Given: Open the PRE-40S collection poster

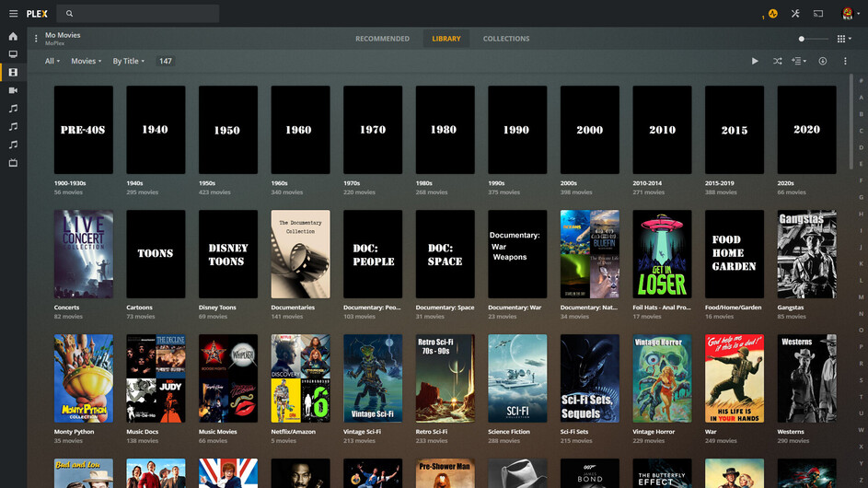Looking at the screenshot, I should (84, 130).
